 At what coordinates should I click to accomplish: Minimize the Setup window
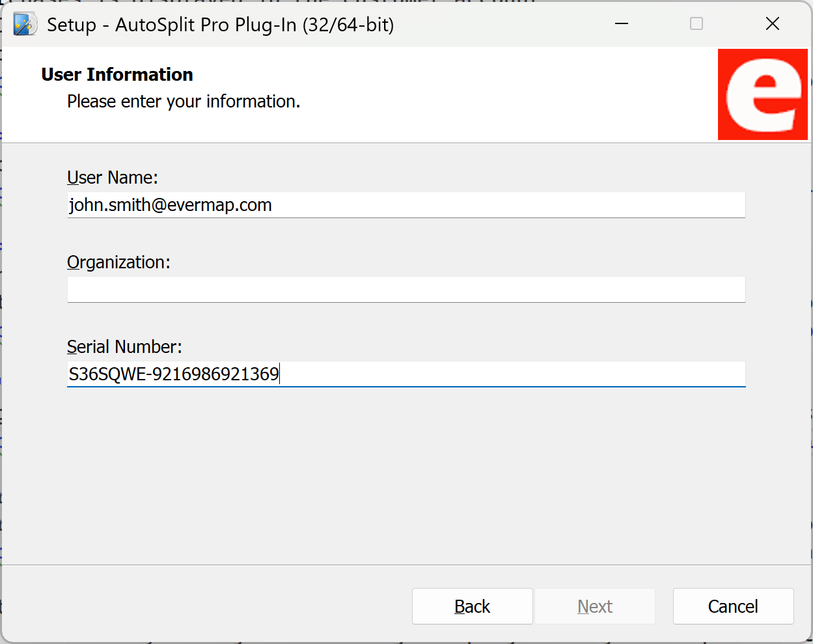pos(621,23)
